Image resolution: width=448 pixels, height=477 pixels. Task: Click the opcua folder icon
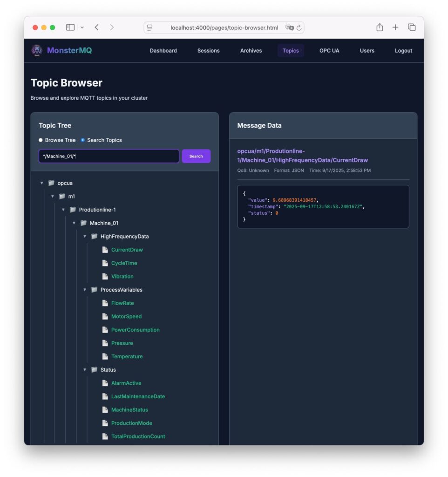51,183
